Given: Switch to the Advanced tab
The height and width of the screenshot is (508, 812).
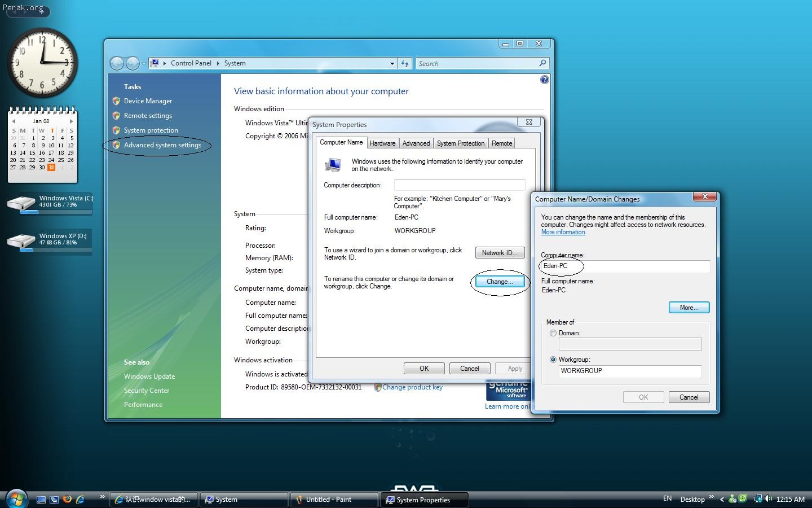Looking at the screenshot, I should click(x=416, y=143).
